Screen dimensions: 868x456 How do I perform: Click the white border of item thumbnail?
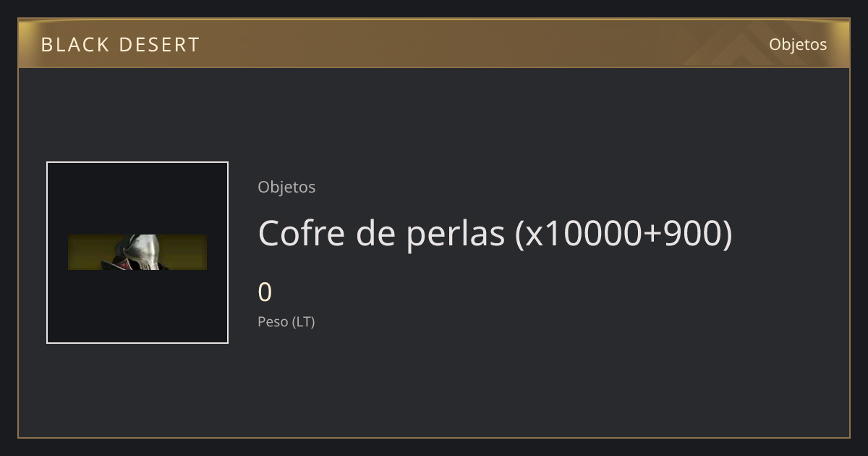coord(137,162)
